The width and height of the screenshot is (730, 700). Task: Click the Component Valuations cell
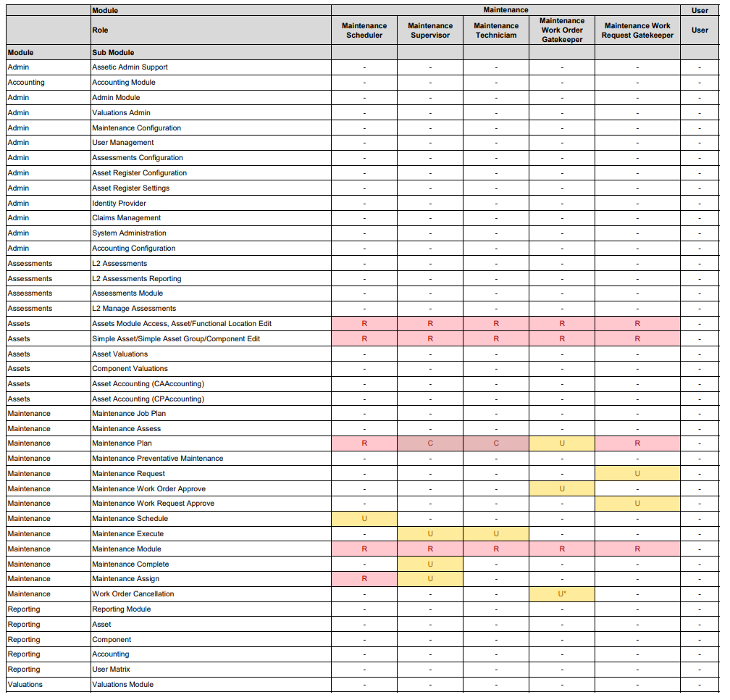(211, 368)
